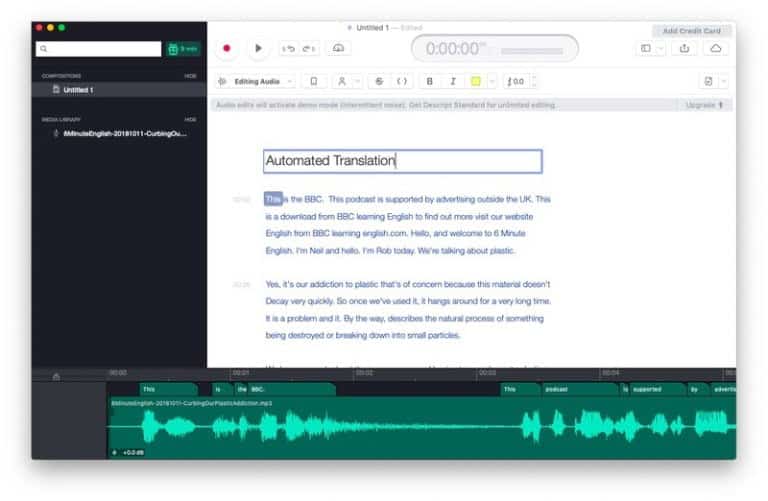Image resolution: width=768 pixels, height=501 pixels.
Task: Click the 00:02 timeline ruler marker
Action: click(x=364, y=373)
